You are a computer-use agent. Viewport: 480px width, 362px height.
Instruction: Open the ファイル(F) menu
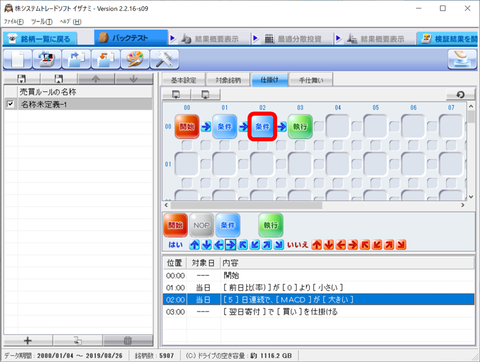14,22
